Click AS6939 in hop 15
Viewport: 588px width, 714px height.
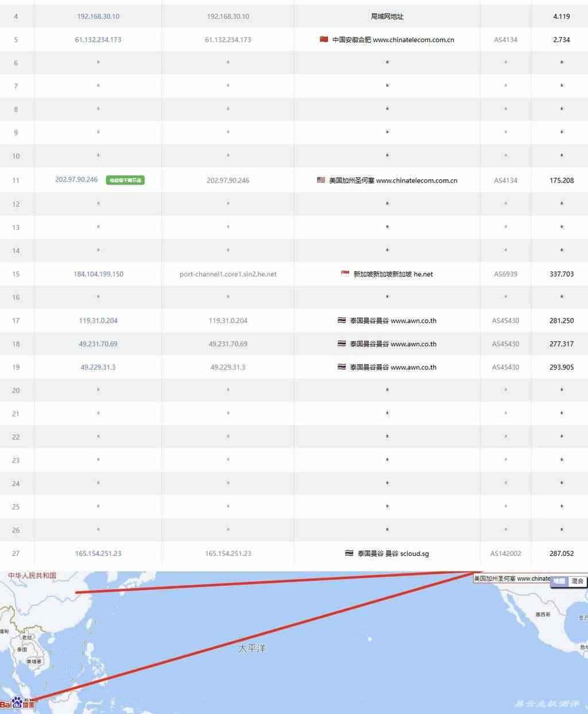pyautogui.click(x=506, y=274)
